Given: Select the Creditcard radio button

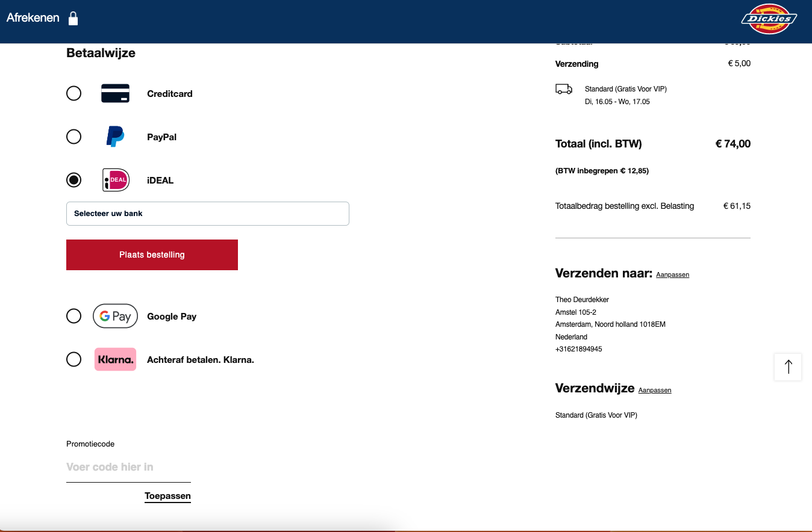Looking at the screenshot, I should 73,93.
